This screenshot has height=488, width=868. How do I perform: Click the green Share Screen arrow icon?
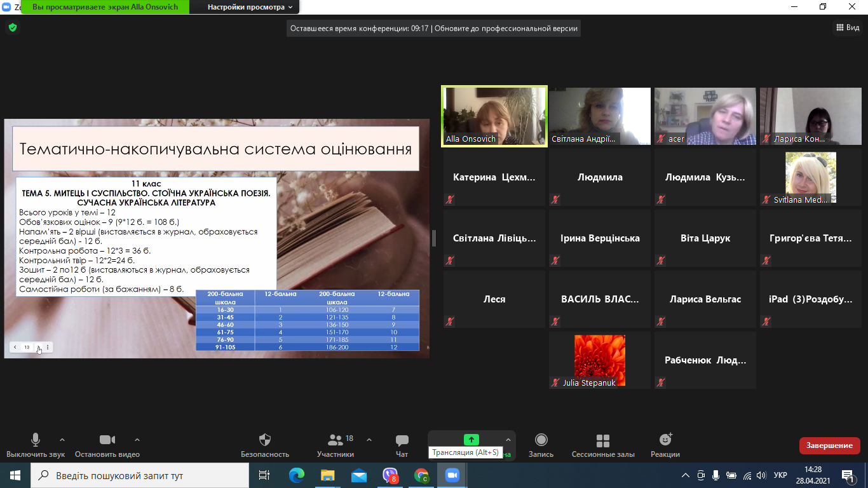click(x=471, y=439)
